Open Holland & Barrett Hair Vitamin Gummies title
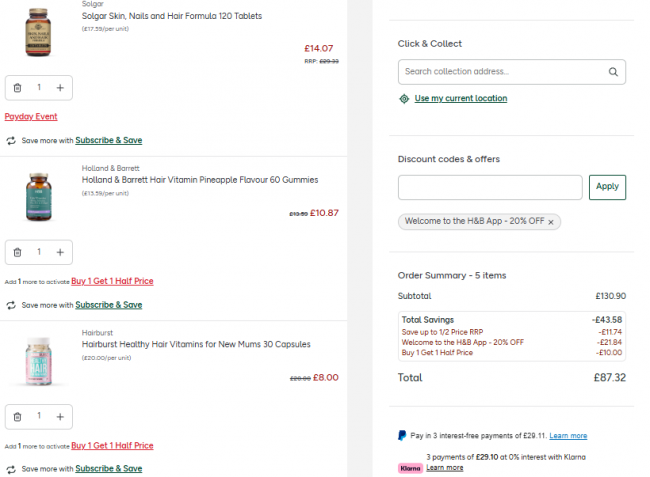 pyautogui.click(x=200, y=180)
